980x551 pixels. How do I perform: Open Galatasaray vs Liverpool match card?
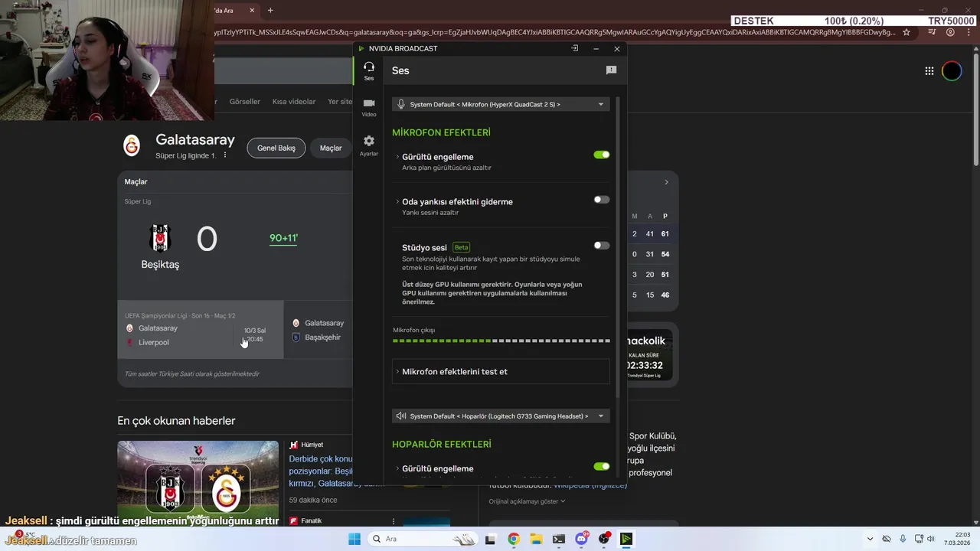201,330
